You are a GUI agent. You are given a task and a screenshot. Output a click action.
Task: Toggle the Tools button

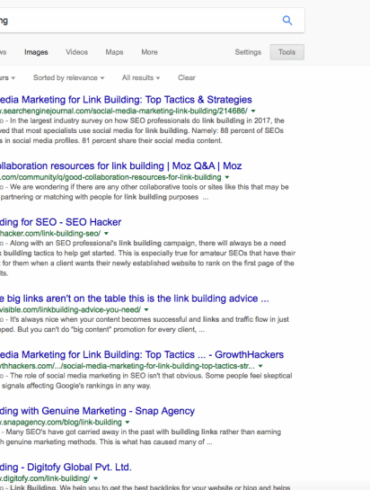click(287, 52)
